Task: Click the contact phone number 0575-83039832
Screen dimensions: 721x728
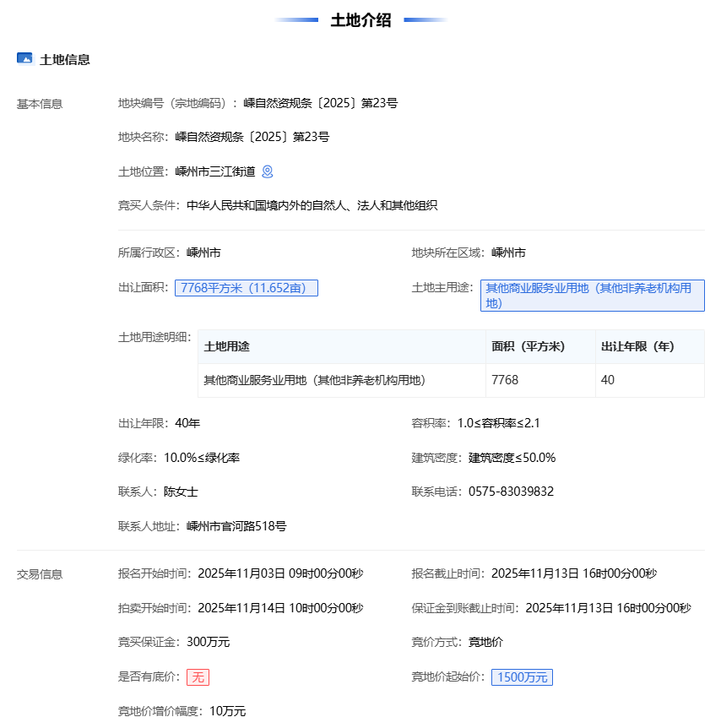Action: click(511, 492)
